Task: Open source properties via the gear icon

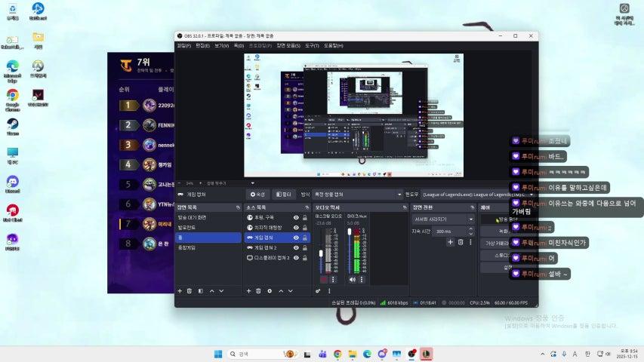Action: pos(270,290)
